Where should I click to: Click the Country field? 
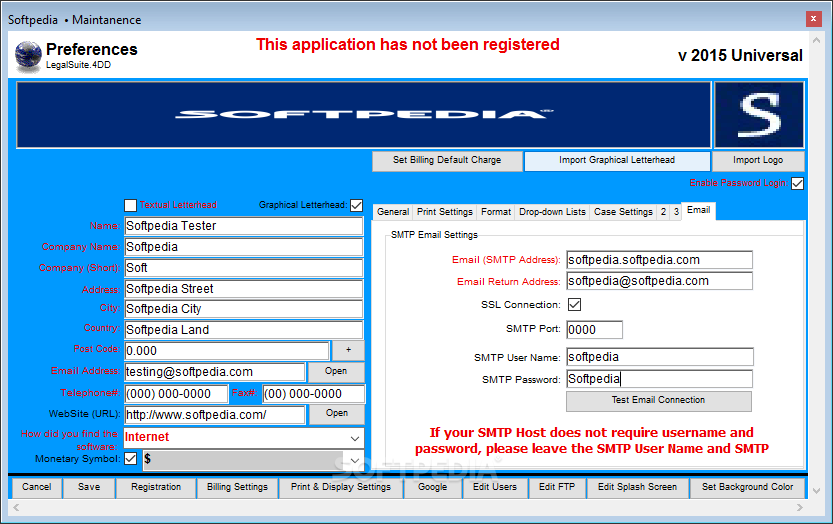pyautogui.click(x=244, y=330)
